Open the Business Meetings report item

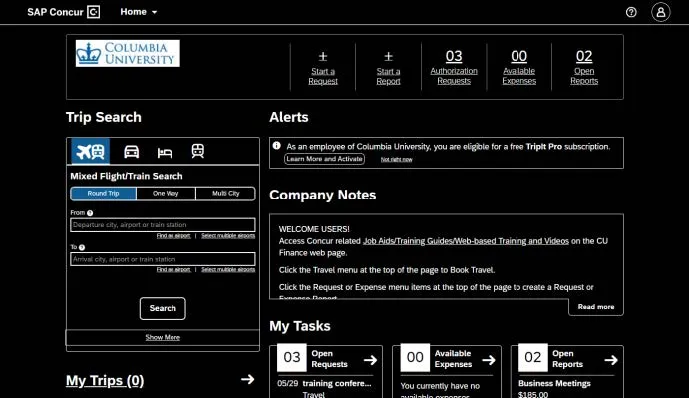554,384
